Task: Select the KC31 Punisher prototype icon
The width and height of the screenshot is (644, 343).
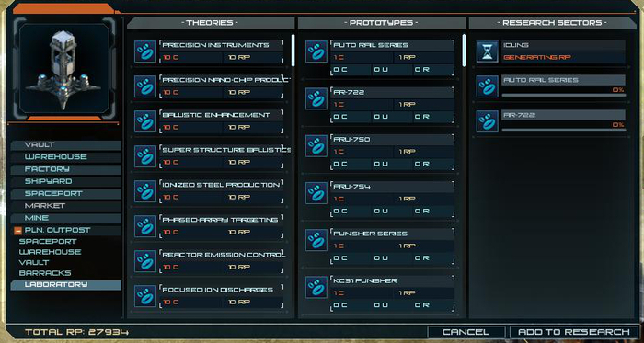Action: point(316,287)
